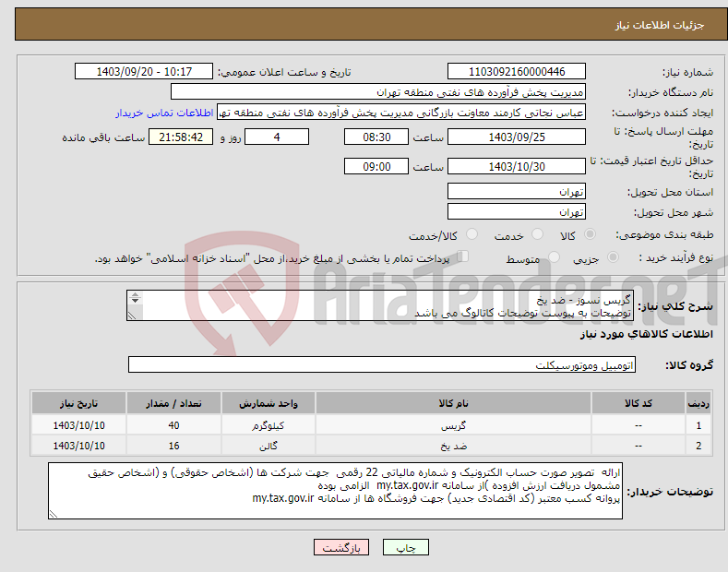Select the کالا radio button

click(x=591, y=234)
